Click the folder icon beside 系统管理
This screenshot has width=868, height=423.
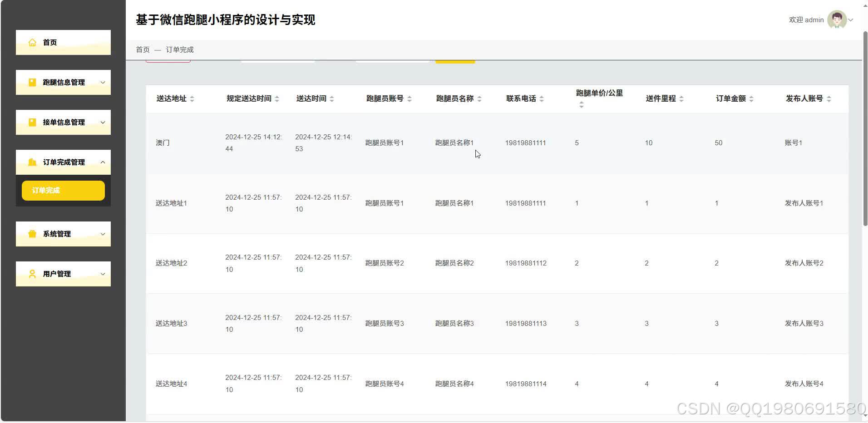pyautogui.click(x=31, y=234)
